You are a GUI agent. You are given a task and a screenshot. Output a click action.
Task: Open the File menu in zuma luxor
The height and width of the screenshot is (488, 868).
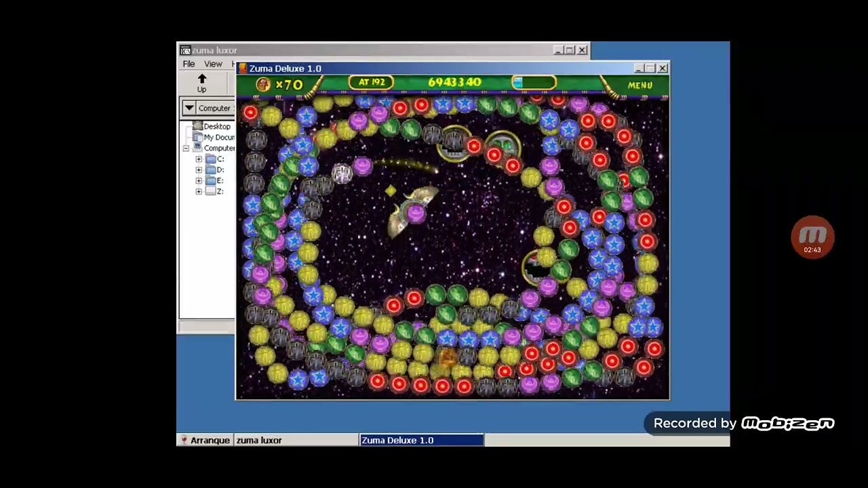(x=189, y=64)
